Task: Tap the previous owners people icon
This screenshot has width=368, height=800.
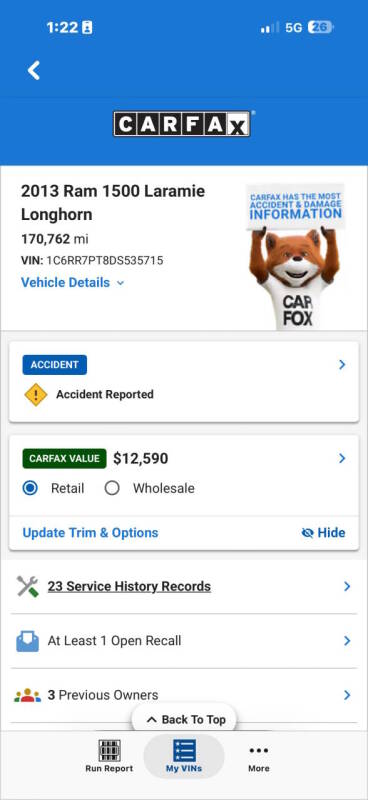Action: (28, 695)
